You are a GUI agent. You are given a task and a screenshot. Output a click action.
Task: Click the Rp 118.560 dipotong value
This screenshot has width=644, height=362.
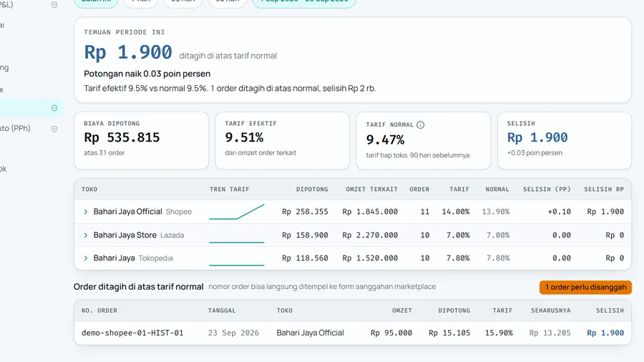click(x=305, y=258)
